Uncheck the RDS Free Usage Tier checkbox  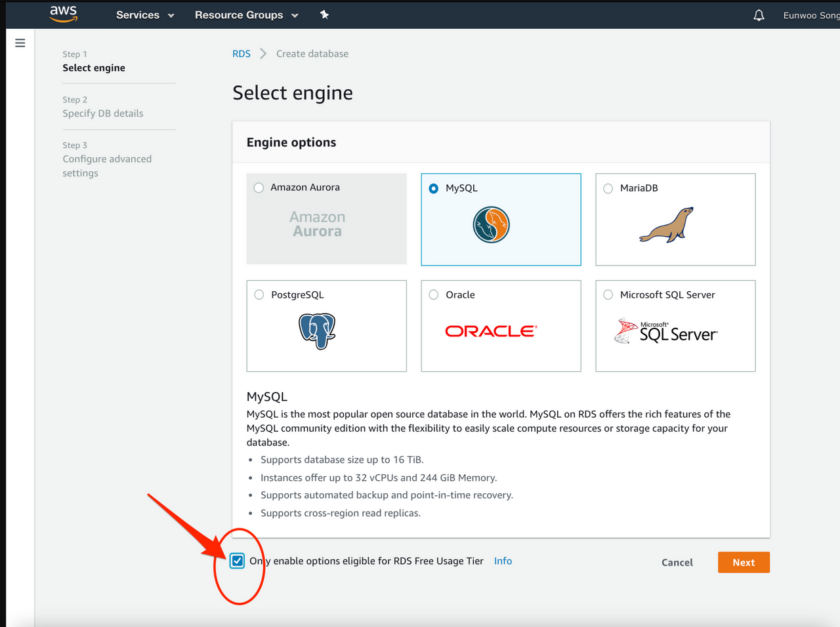pos(238,561)
